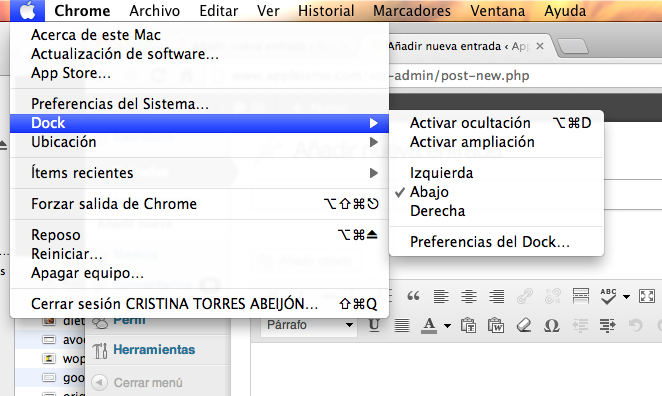Expand the Ítems recientes submenu
This screenshot has width=662, height=396.
pyautogui.click(x=199, y=173)
